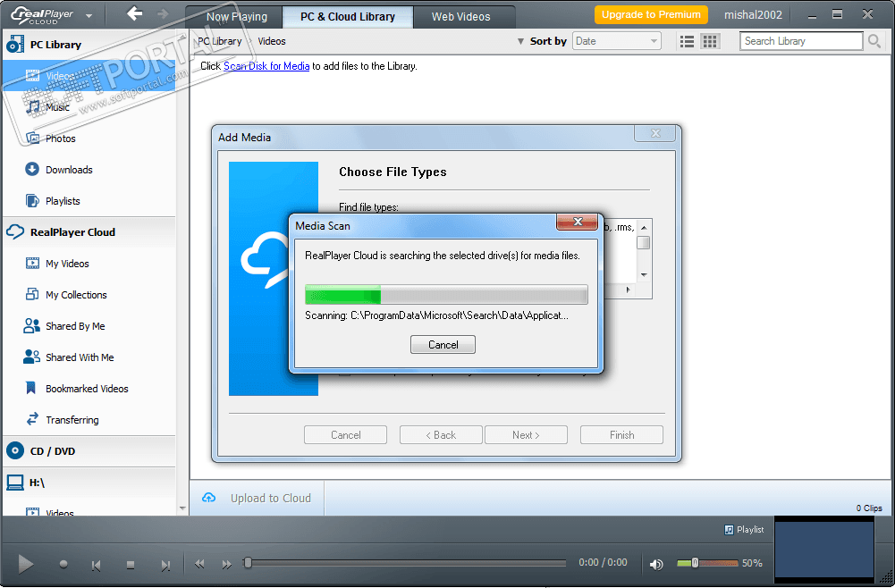Open the Shared By Me section
The height and width of the screenshot is (588, 895).
coord(75,326)
